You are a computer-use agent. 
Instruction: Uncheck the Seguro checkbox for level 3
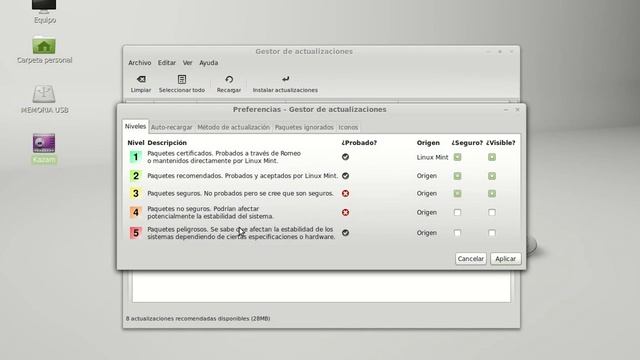pos(458,193)
